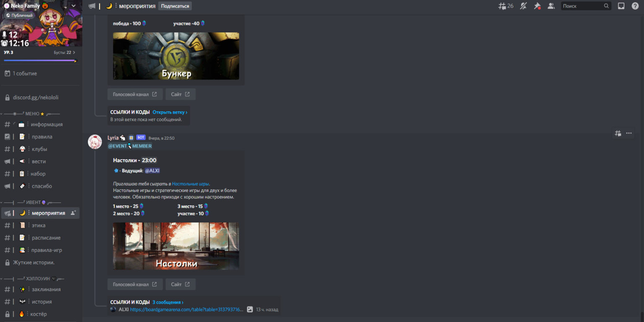Create a thread from Lyria's message
The image size is (644, 322).
pyautogui.click(x=618, y=132)
